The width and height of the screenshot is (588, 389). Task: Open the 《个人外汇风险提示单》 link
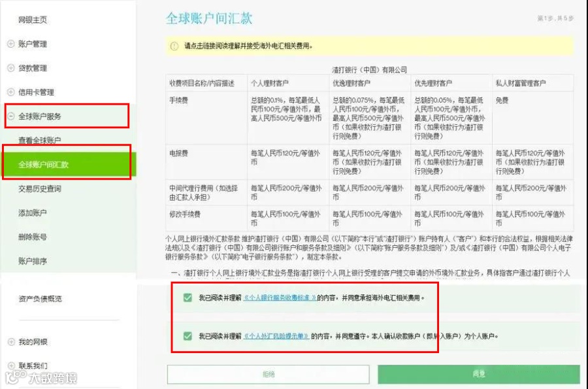coord(276,336)
